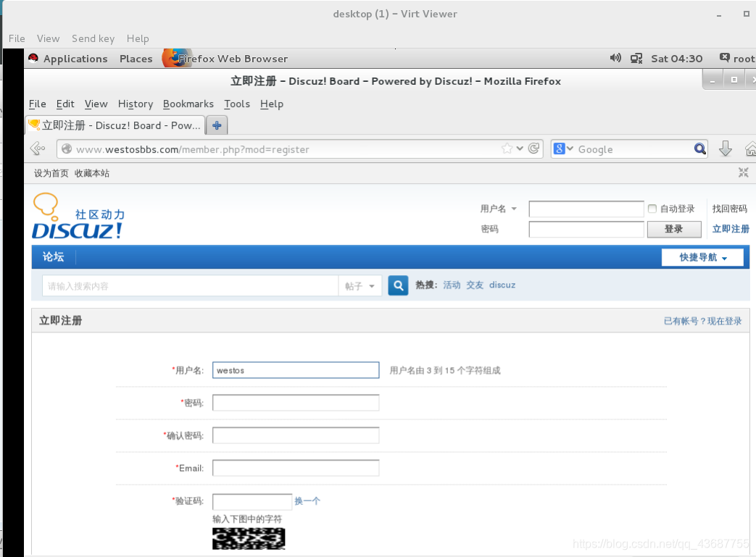Screen dimensions: 756x557
Task: Open a new tab with the plus button
Action: [x=217, y=125]
